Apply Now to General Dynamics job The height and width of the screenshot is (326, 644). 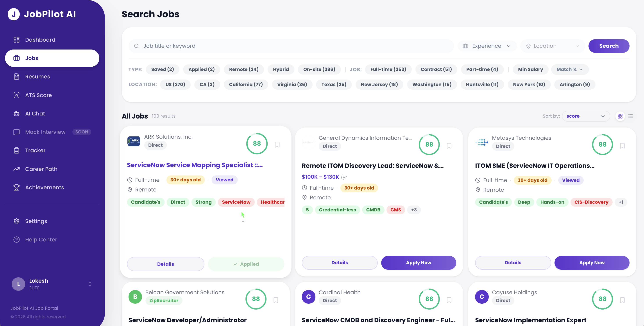418,263
